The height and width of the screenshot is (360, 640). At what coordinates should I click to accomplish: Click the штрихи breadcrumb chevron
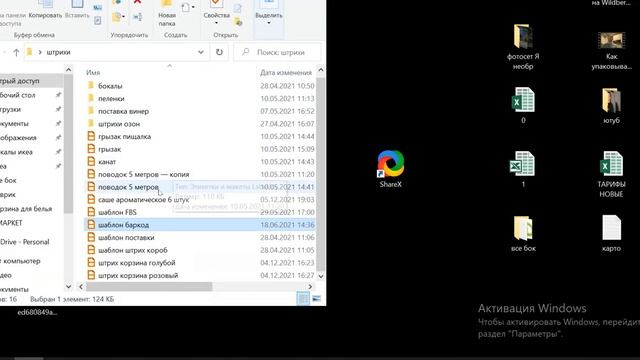[40, 52]
